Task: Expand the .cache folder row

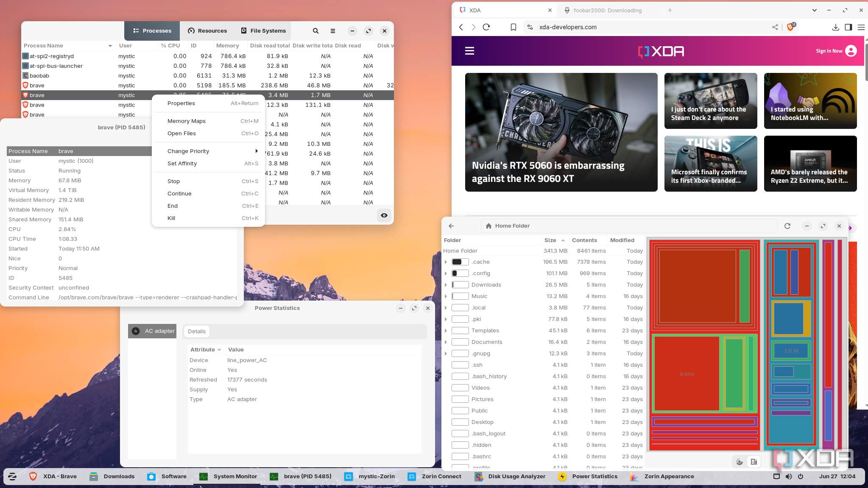Action: click(x=446, y=262)
